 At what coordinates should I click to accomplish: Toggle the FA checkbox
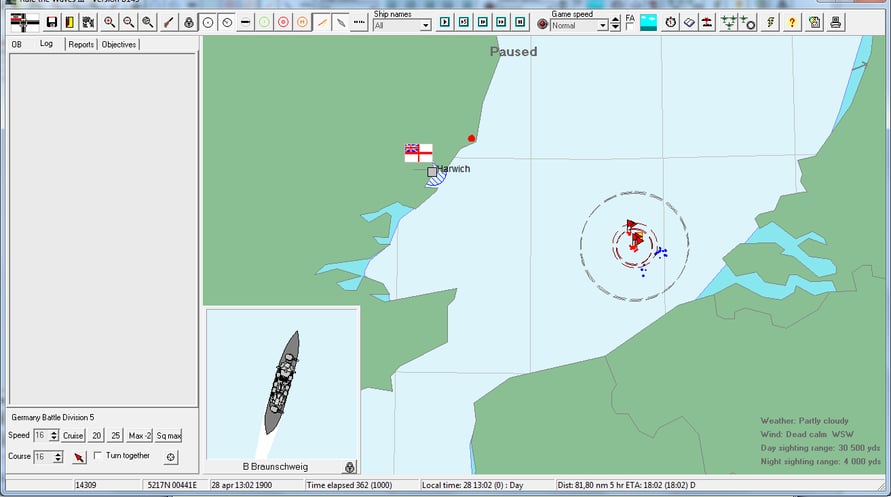tap(630, 27)
